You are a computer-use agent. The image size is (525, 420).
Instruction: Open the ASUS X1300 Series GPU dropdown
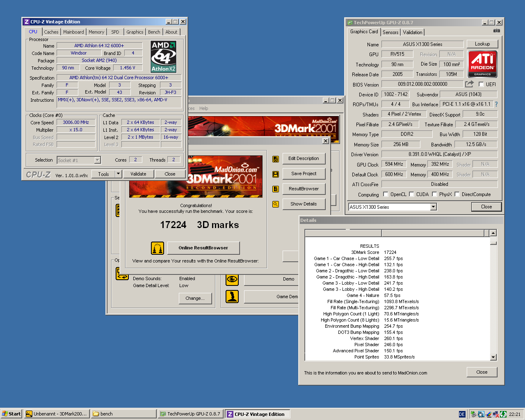(433, 207)
